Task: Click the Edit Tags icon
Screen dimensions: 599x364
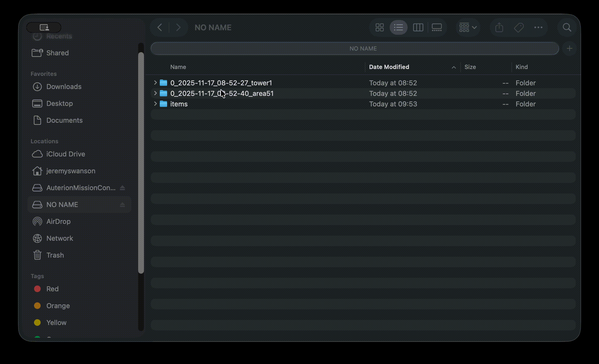Action: 519,27
